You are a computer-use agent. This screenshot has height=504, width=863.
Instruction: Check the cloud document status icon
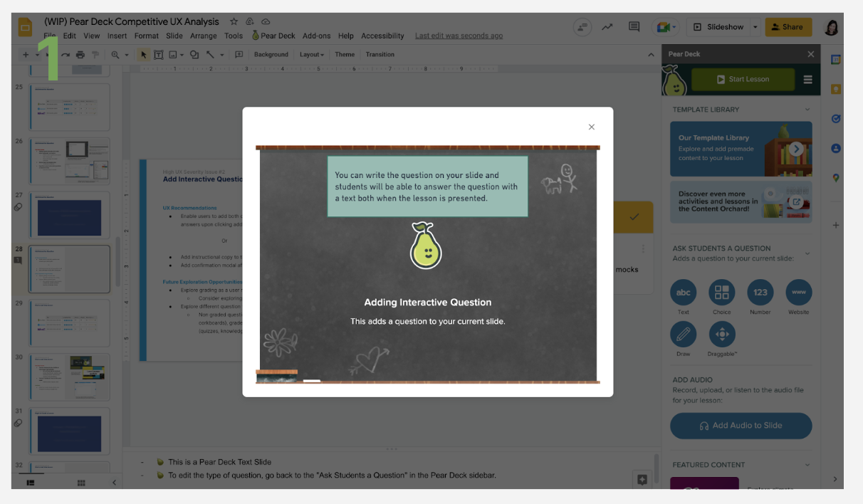[266, 22]
